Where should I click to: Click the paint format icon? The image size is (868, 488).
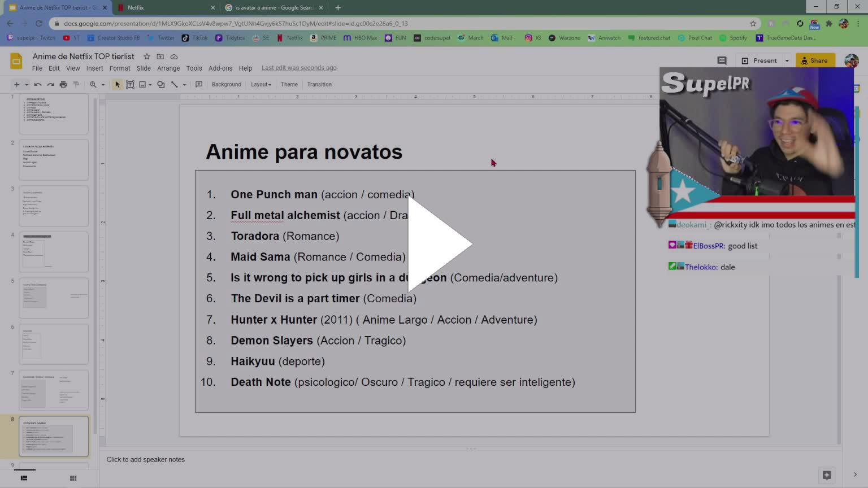[76, 85]
